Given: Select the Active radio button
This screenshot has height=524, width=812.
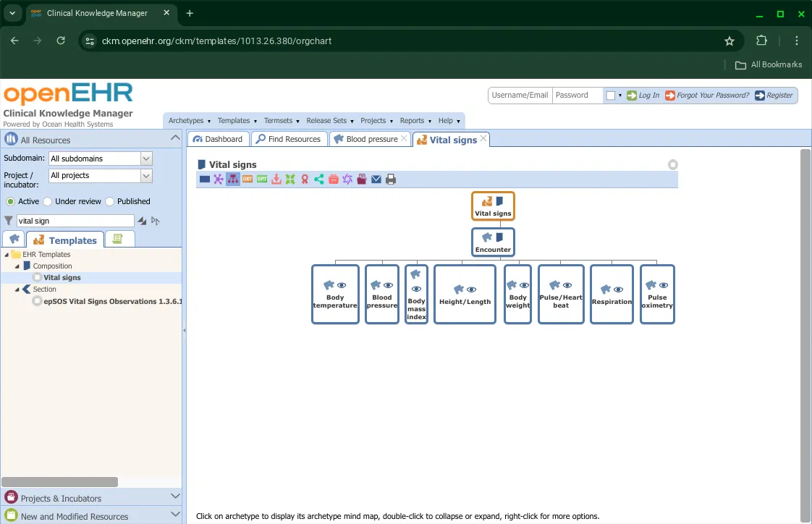Looking at the screenshot, I should pyautogui.click(x=9, y=201).
